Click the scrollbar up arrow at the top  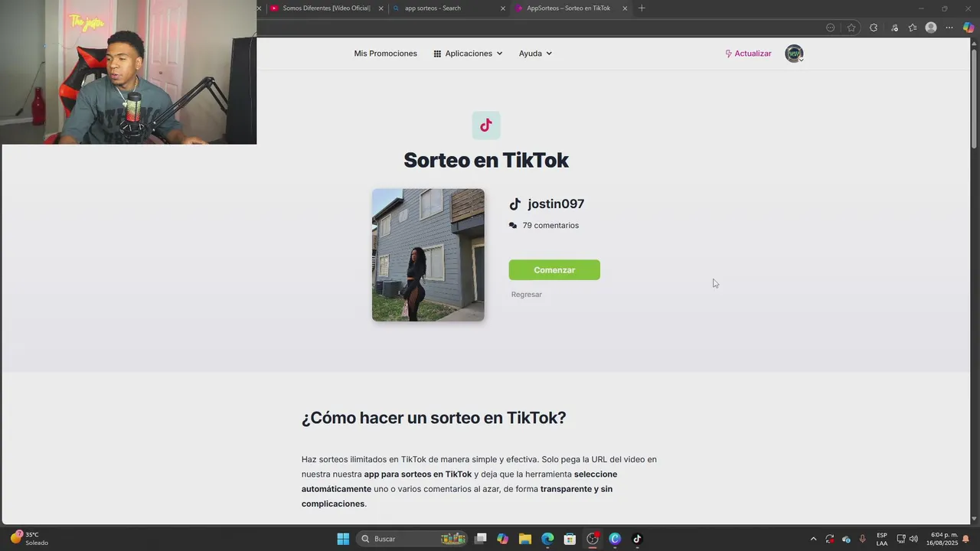[975, 43]
